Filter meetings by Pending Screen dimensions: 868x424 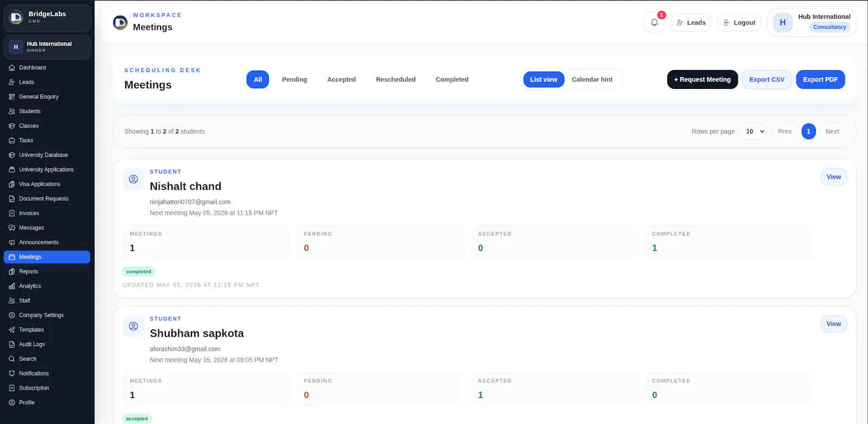pos(295,80)
